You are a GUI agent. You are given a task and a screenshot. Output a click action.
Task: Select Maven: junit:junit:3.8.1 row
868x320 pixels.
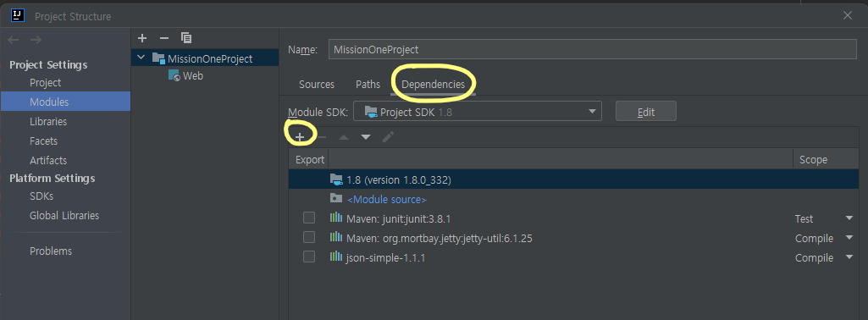pyautogui.click(x=573, y=218)
